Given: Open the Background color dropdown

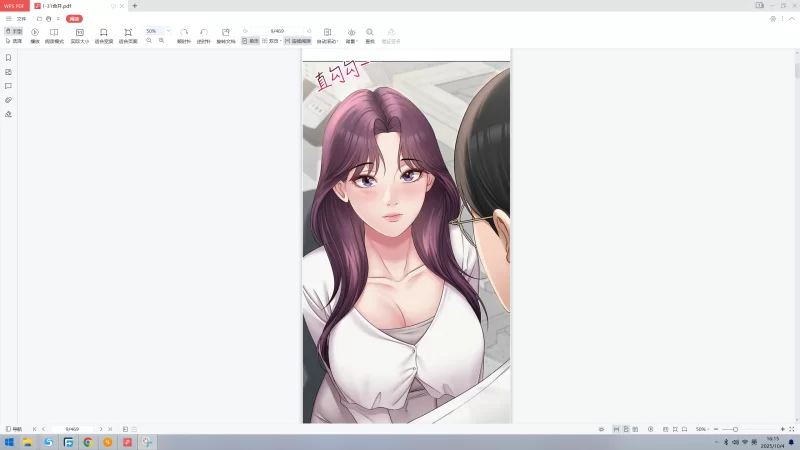Looking at the screenshot, I should pyautogui.click(x=352, y=36).
